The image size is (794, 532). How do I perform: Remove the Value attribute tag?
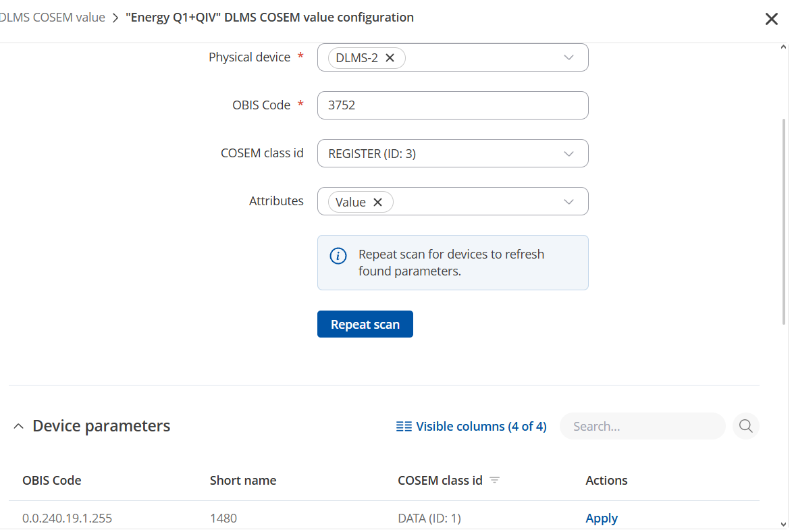pos(378,202)
